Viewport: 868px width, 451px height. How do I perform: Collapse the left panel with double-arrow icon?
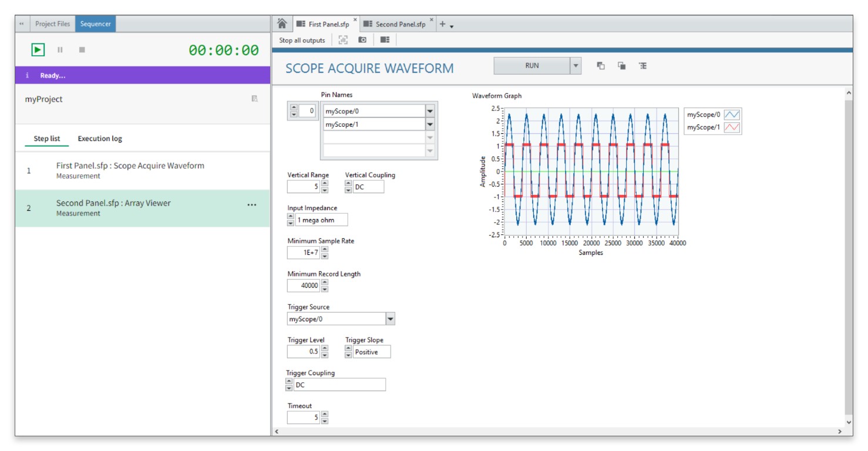pos(21,24)
